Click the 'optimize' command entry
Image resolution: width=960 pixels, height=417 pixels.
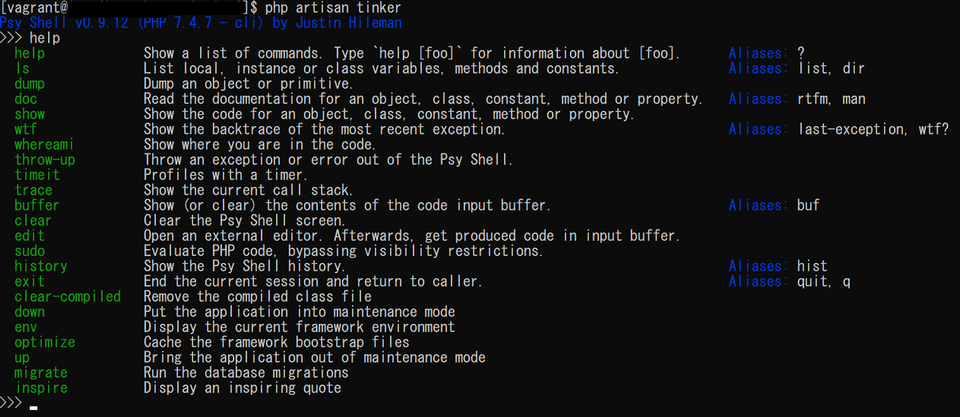[45, 342]
